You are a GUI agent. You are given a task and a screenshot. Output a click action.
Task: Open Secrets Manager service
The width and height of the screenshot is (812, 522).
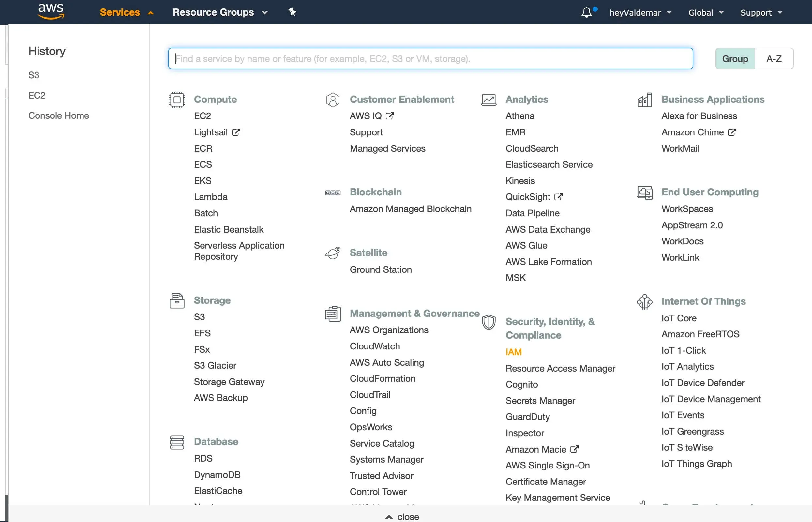540,401
